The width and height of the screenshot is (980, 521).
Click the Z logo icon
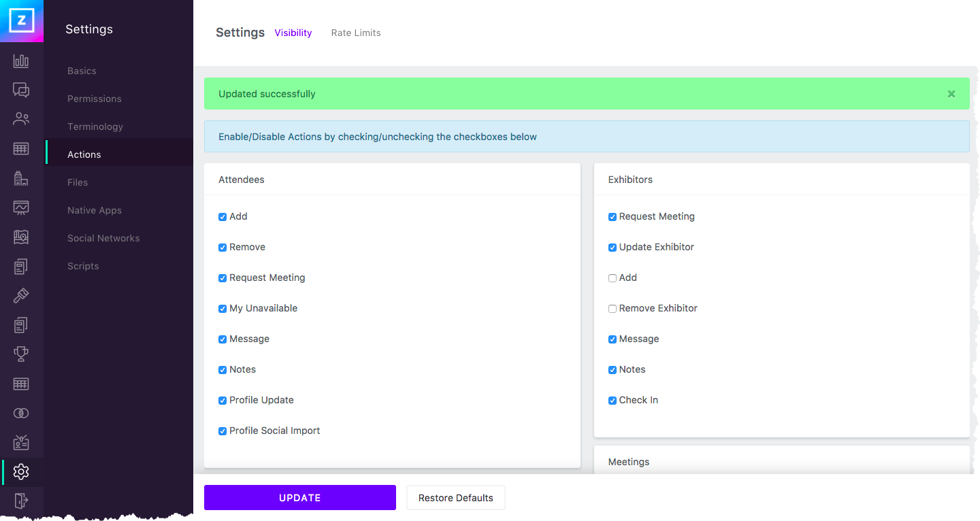[21, 21]
